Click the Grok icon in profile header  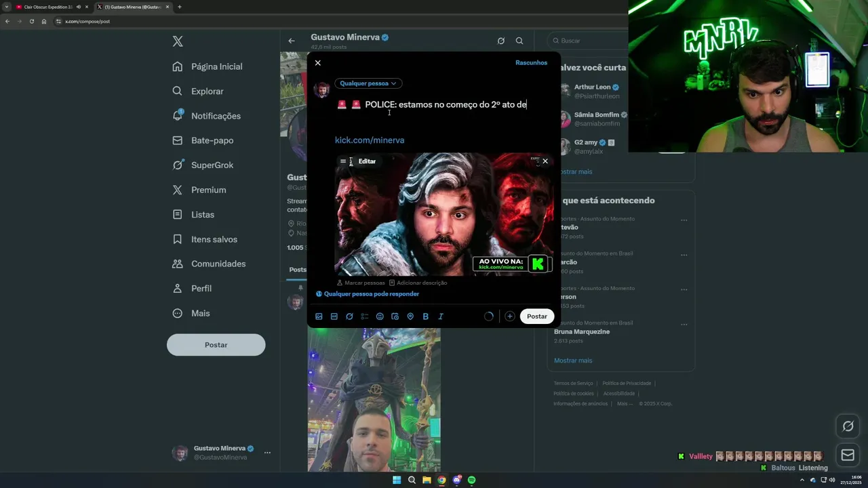[501, 41]
